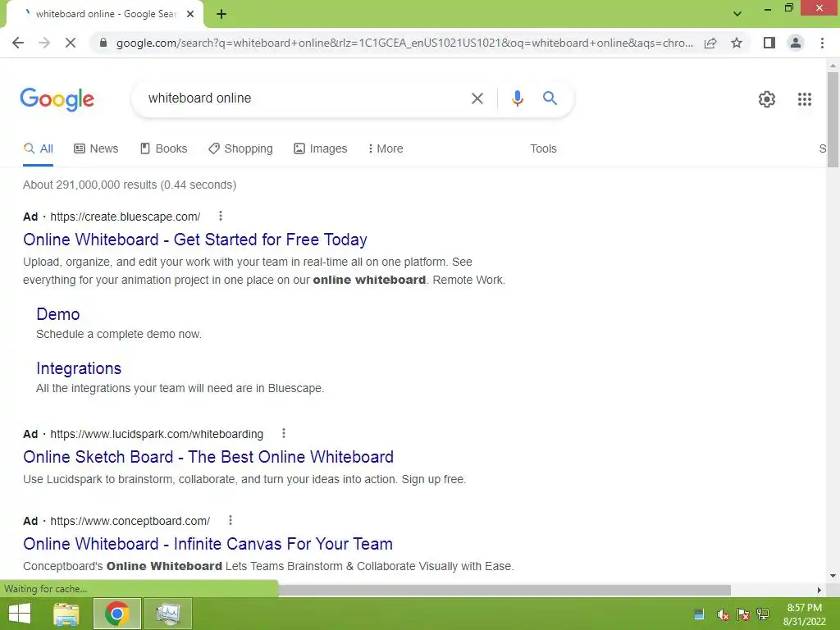Click the scroll down arrow
Screen dimensions: 840x630
833,577
